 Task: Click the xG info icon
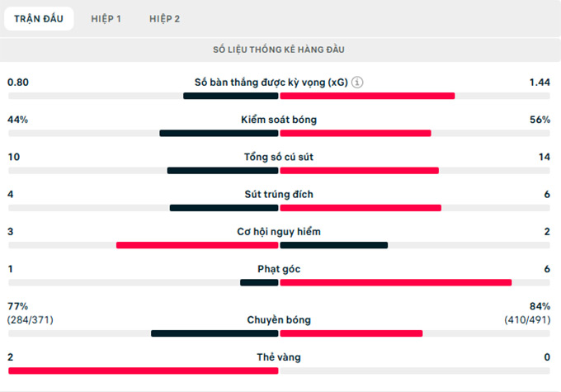(357, 83)
